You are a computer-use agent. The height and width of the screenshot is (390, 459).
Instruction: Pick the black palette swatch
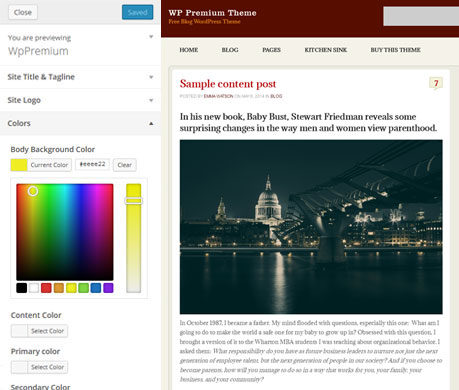tap(22, 288)
